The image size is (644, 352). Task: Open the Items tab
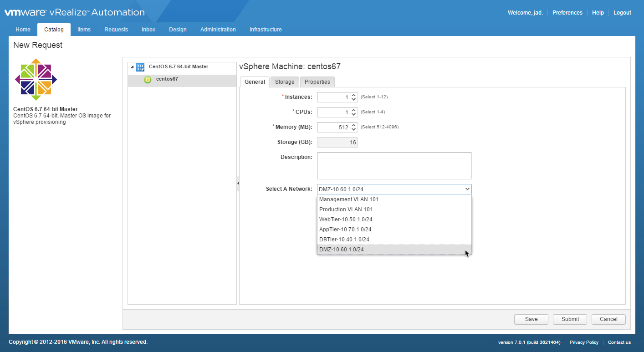click(84, 30)
